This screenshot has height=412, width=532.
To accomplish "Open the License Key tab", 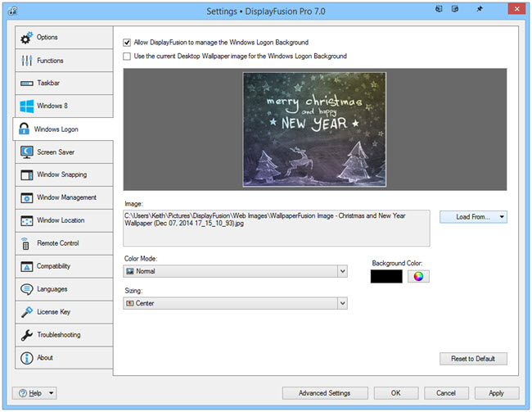I will point(64,312).
